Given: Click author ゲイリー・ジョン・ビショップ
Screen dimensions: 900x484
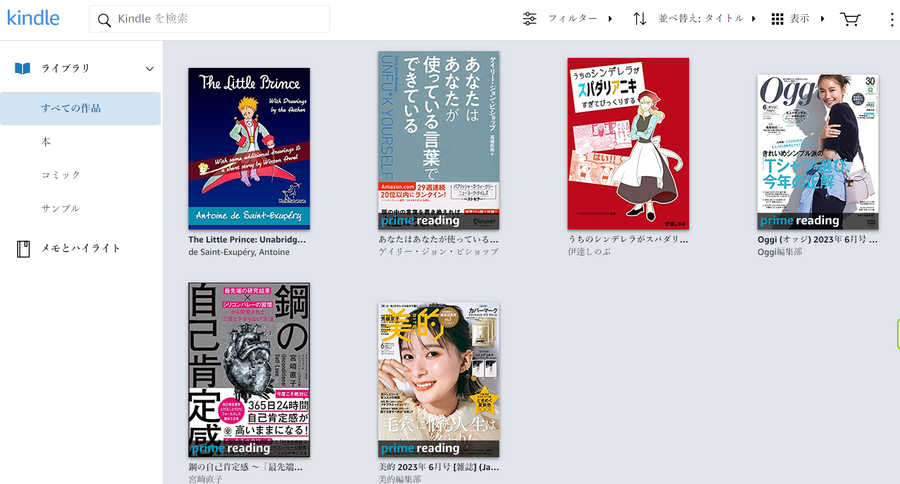Looking at the screenshot, I should (x=439, y=251).
